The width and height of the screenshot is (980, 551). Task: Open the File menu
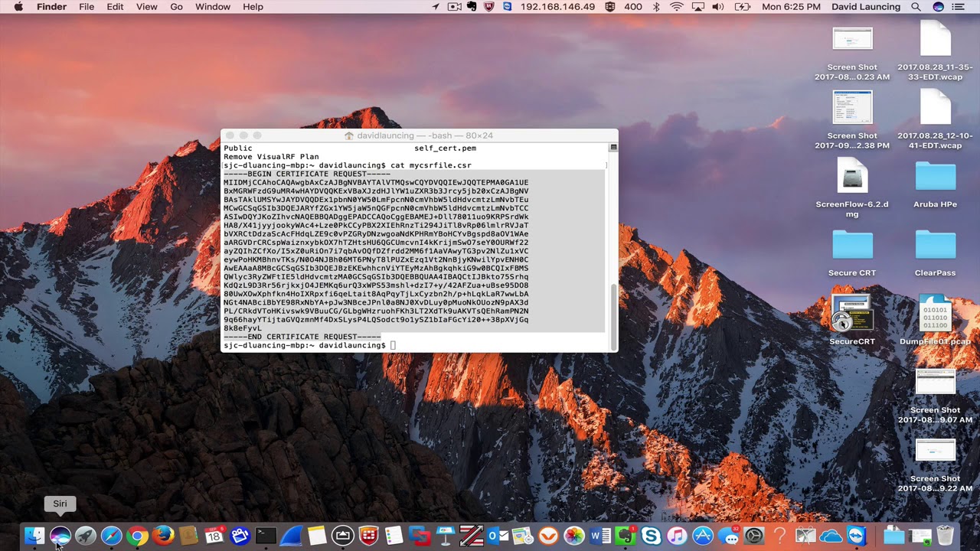[x=87, y=7]
